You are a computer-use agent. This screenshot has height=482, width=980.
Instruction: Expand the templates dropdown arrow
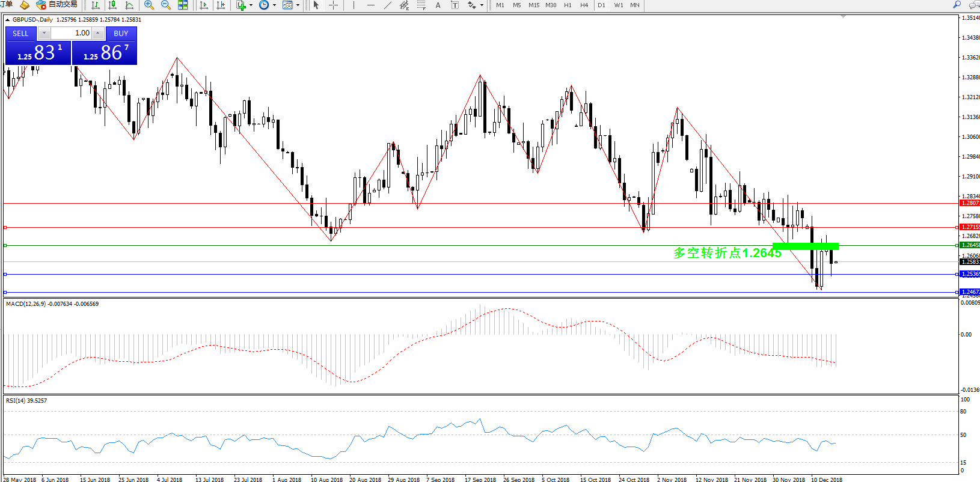[298, 5]
